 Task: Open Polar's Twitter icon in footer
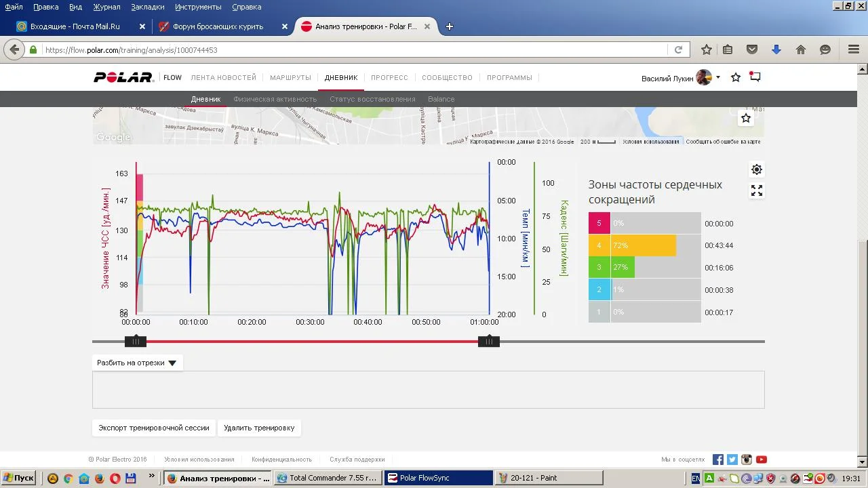point(732,460)
